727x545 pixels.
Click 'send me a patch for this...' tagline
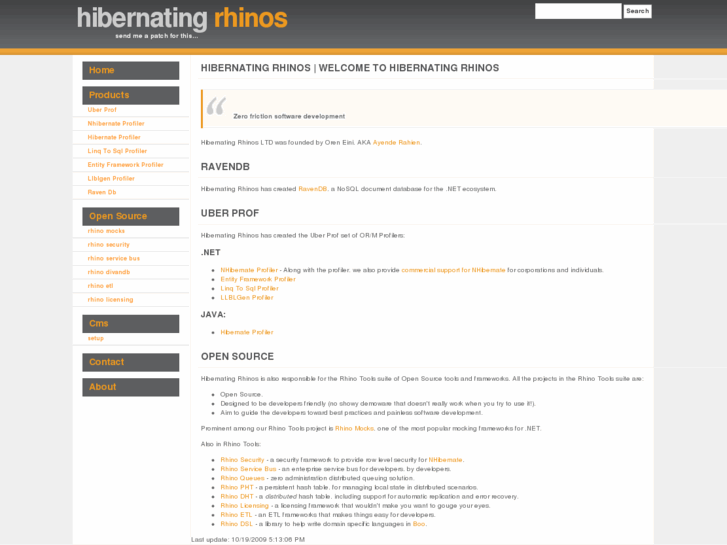coord(157,36)
